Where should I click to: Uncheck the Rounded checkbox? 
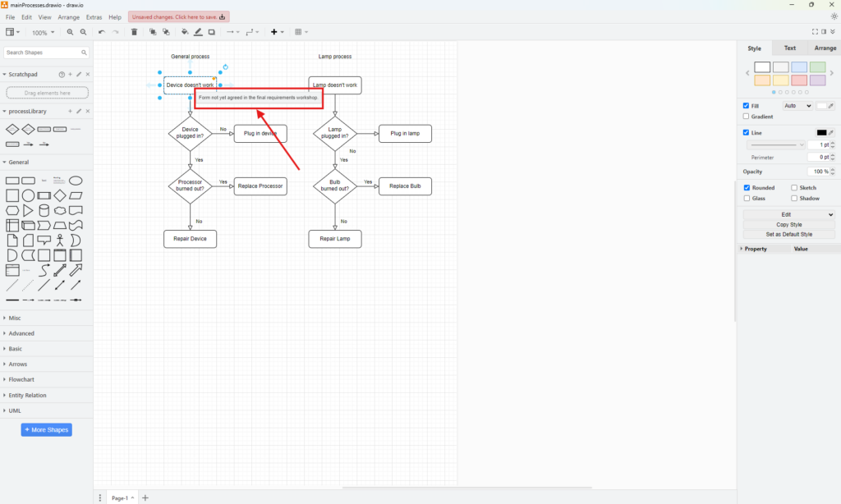746,188
